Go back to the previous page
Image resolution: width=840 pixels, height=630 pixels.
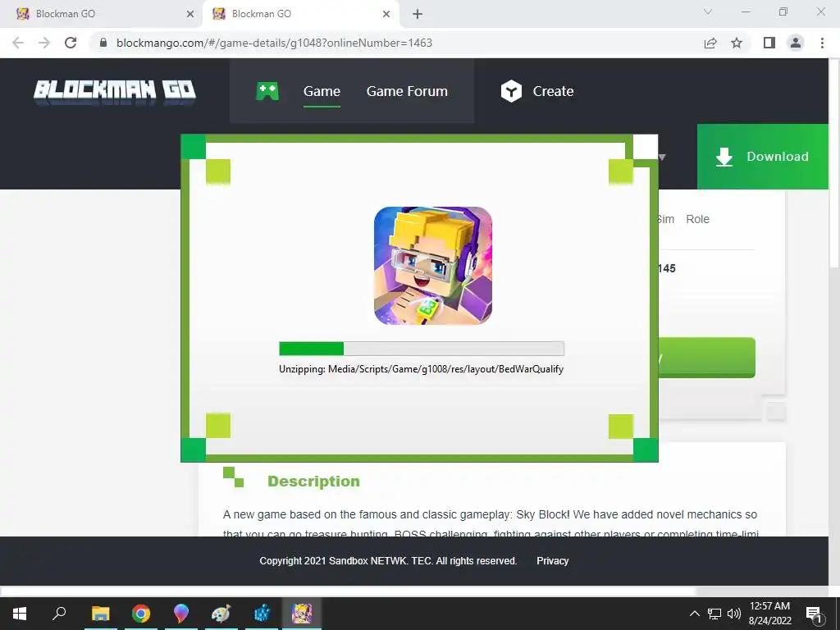(x=18, y=43)
